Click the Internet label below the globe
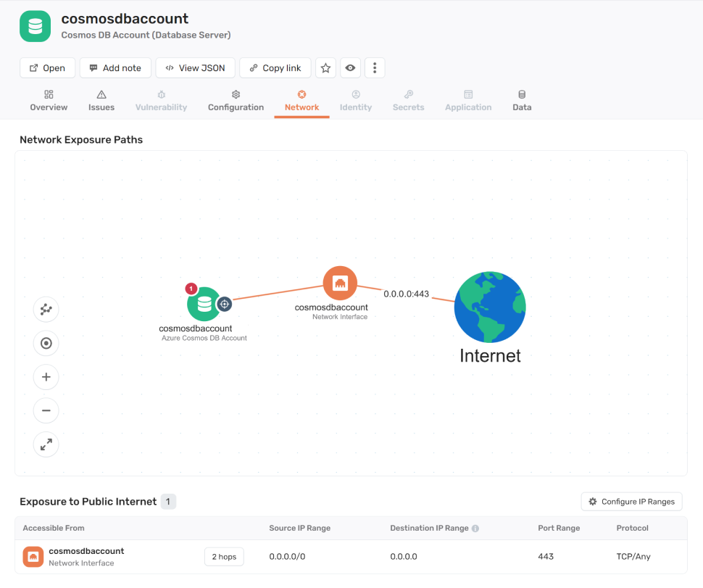Viewport: 703px width, 588px height. coord(490,356)
